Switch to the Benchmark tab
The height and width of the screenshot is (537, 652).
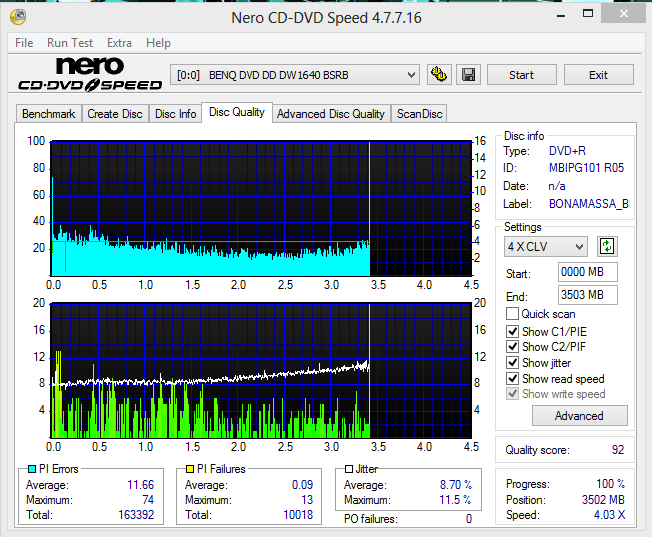49,114
